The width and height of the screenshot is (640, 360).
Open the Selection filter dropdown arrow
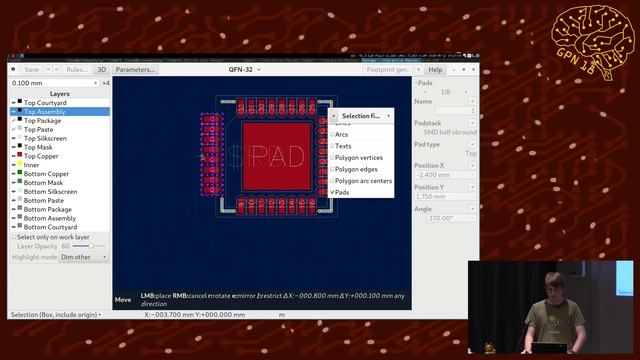[x=388, y=116]
